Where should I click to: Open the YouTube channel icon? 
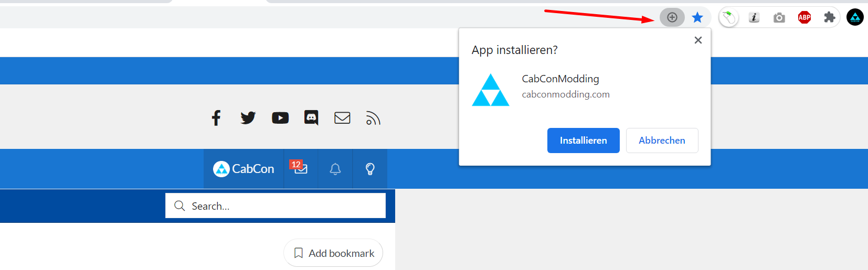280,118
